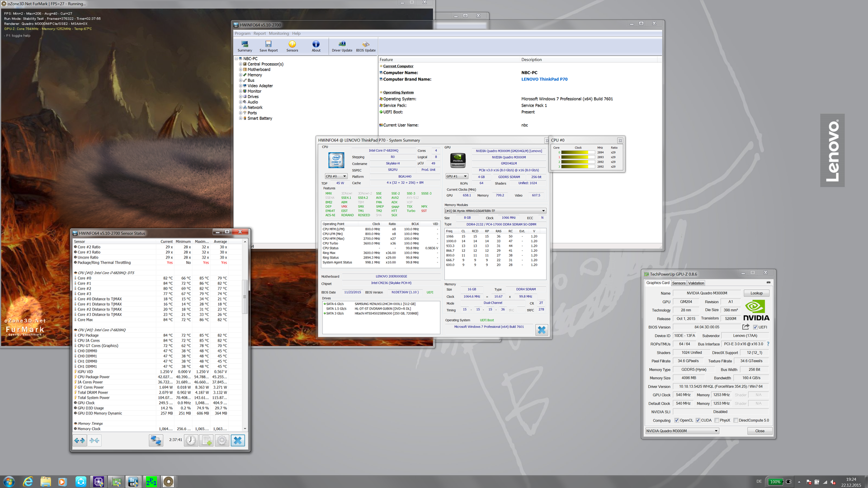Expand Smart Battery tree node
The image size is (868, 488).
pos(241,118)
